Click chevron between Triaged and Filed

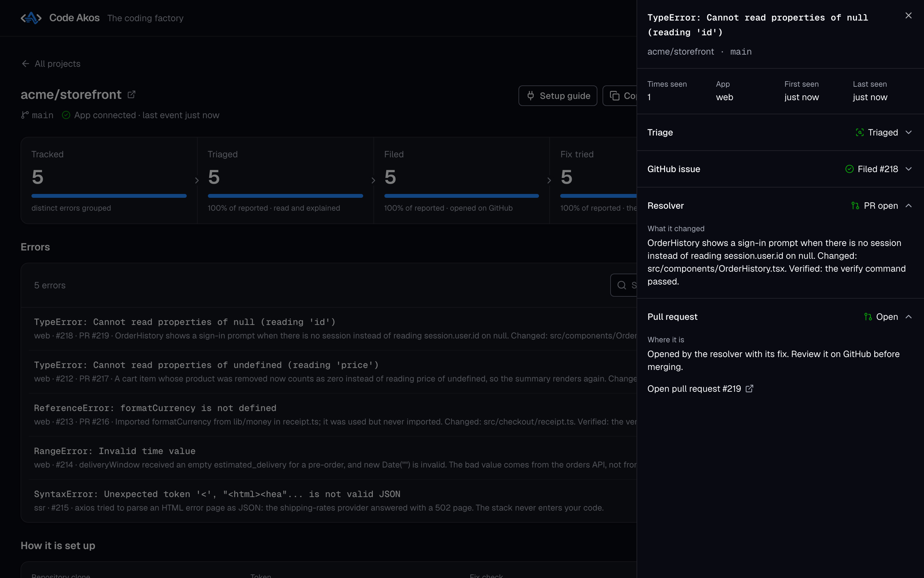coord(373,180)
